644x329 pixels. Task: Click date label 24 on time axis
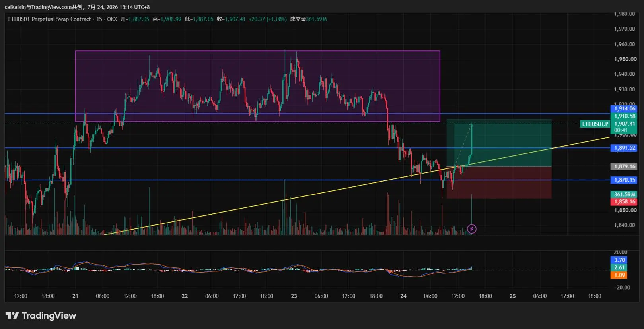pos(403,296)
